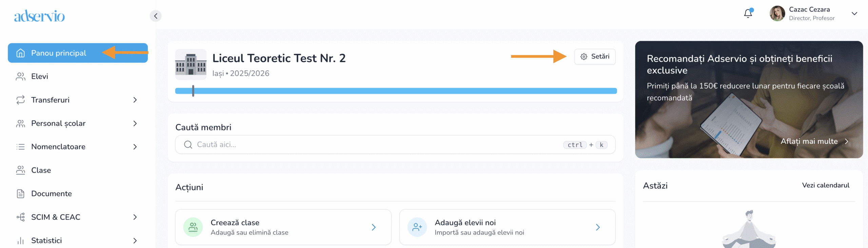Follow the Vezi calendarul link
Viewport: 868px width, 248px height.
[825, 185]
